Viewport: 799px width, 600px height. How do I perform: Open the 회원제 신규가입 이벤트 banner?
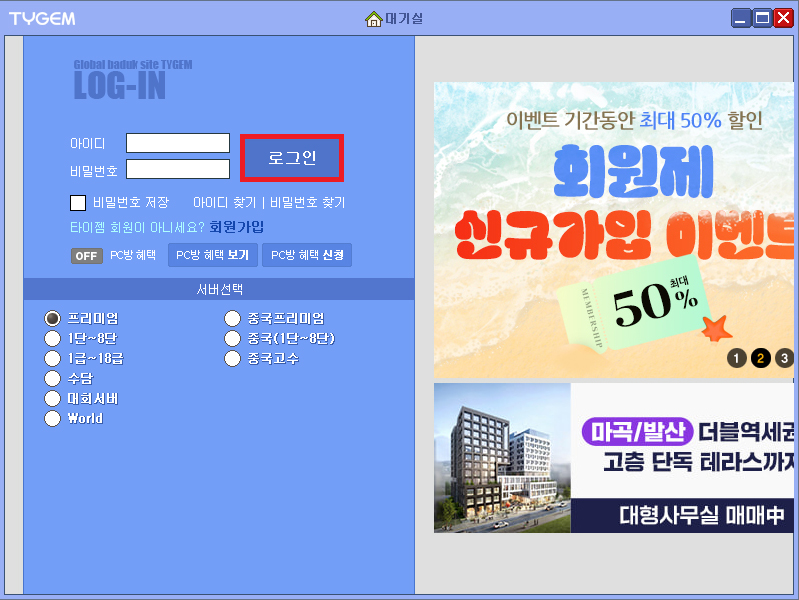(x=614, y=230)
